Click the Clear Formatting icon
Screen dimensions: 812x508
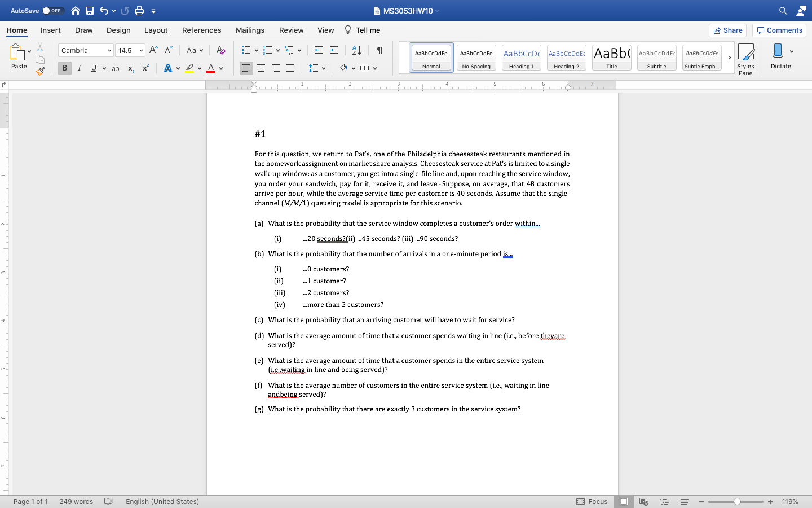click(220, 50)
